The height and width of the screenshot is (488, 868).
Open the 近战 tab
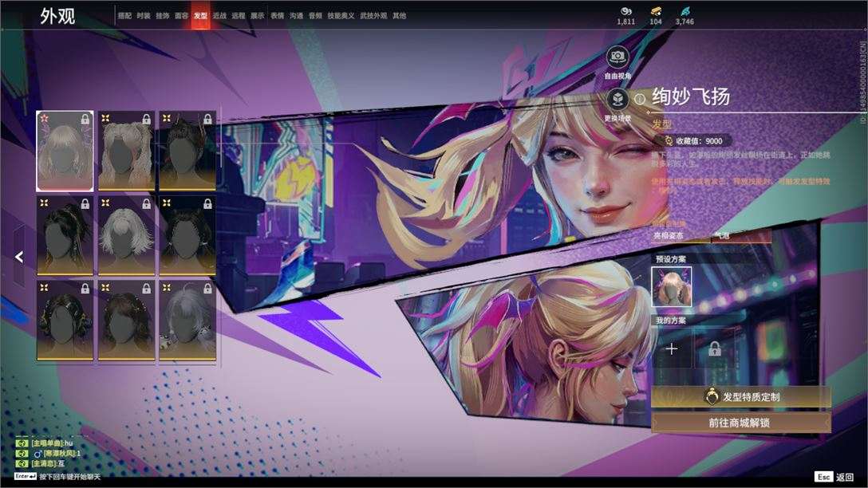(x=219, y=16)
